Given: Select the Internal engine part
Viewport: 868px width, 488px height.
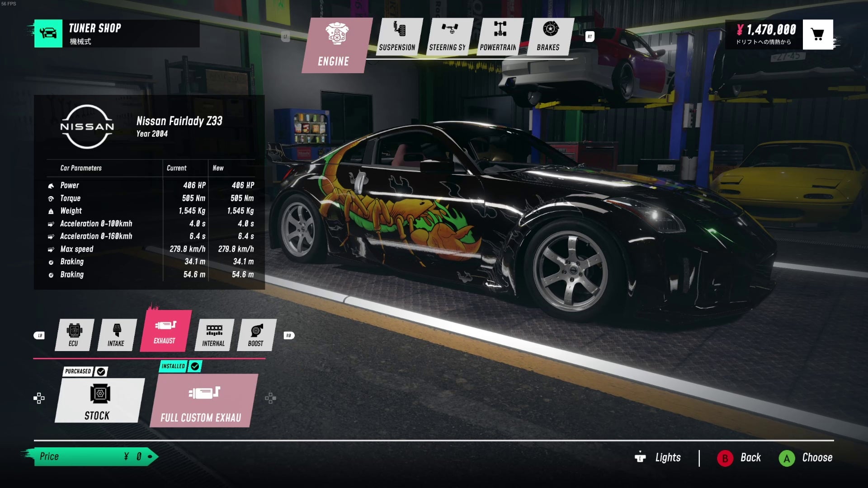Looking at the screenshot, I should point(214,335).
